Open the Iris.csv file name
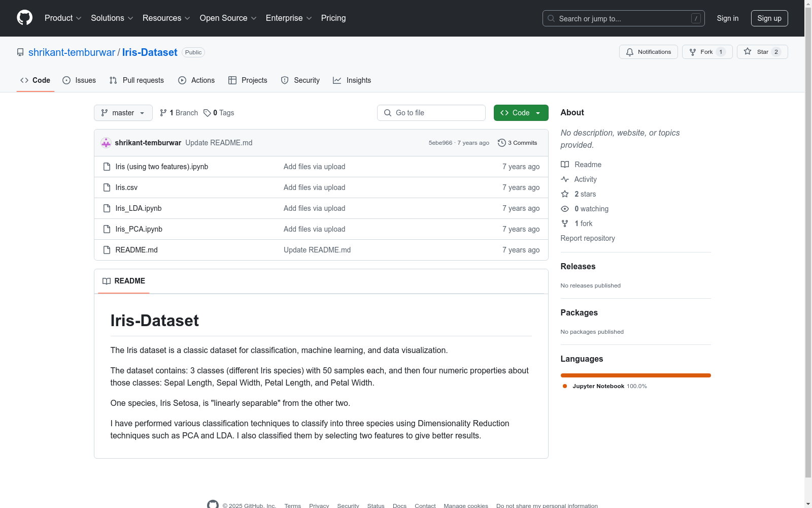The image size is (812, 508). [126, 187]
